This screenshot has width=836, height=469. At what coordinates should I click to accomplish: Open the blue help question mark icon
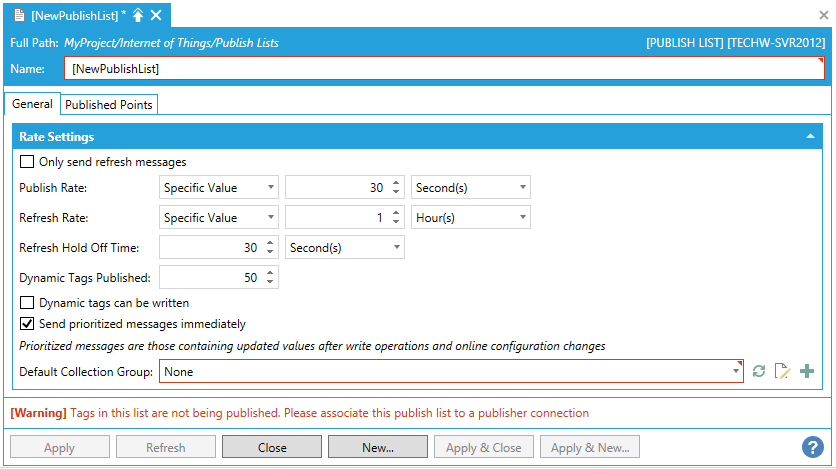[x=812, y=447]
